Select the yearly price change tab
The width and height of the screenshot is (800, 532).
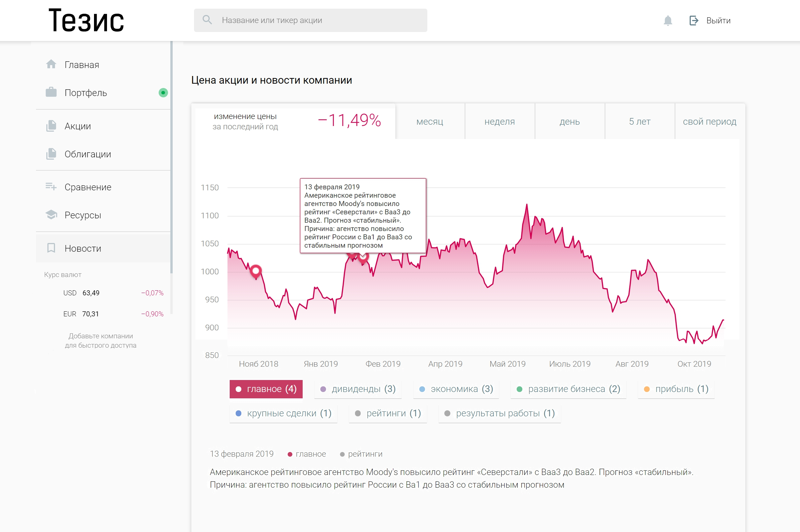click(293, 121)
